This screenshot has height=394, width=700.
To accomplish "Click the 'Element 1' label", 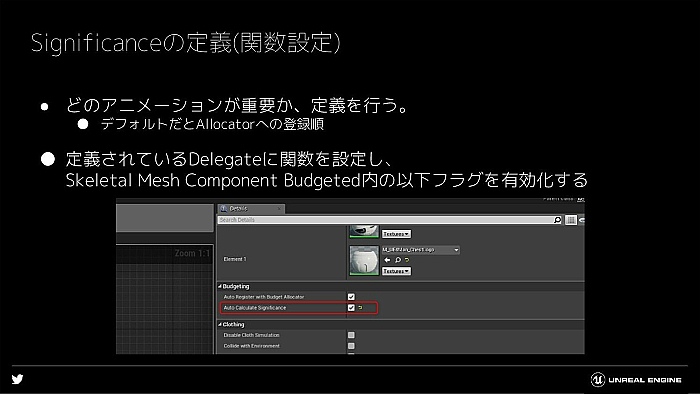I will click(x=235, y=259).
